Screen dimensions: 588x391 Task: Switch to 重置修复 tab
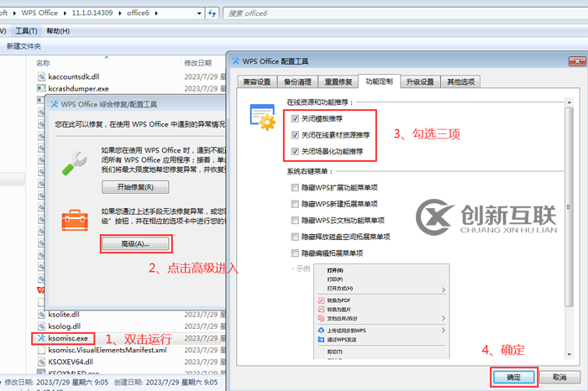(x=339, y=81)
